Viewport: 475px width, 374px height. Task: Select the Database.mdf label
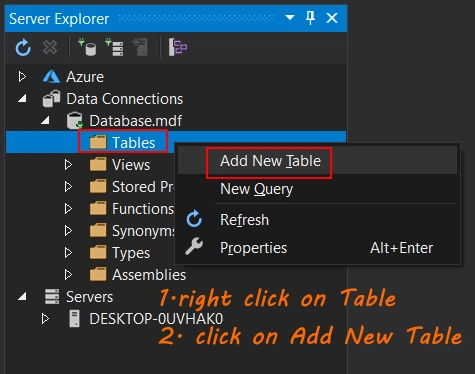point(136,121)
